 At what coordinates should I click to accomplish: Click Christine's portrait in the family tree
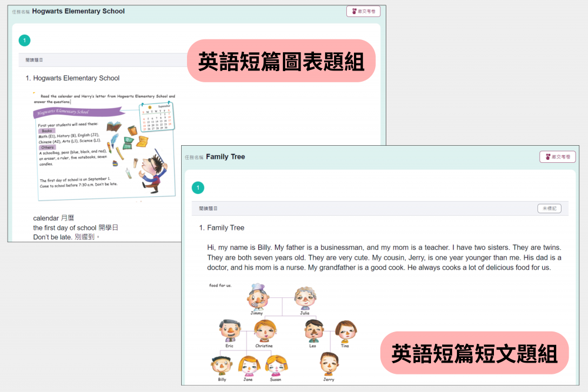(264, 331)
